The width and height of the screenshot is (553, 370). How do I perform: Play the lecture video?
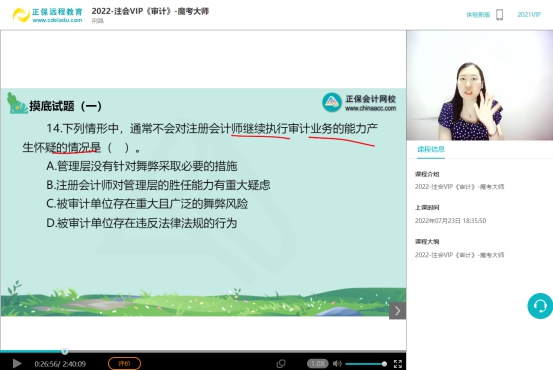(x=17, y=363)
